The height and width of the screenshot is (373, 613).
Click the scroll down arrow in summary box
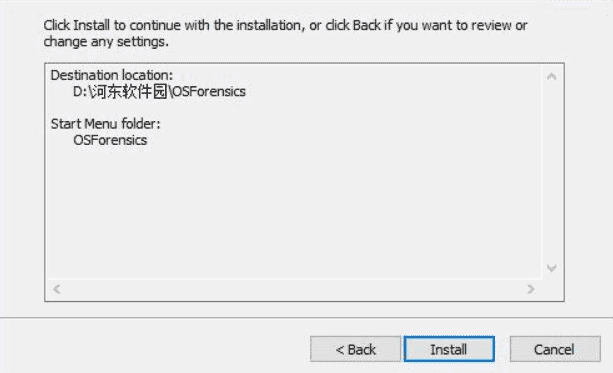pyautogui.click(x=552, y=268)
